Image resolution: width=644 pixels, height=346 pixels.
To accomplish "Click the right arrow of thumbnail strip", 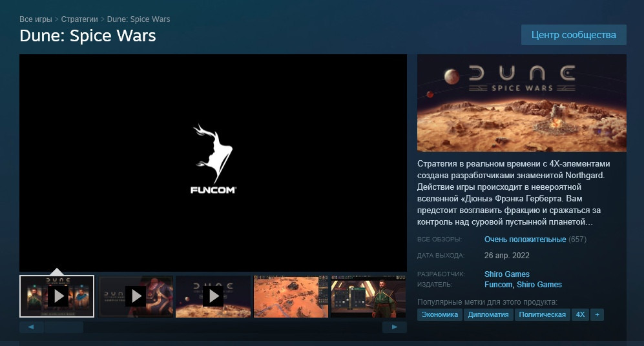I will point(394,327).
